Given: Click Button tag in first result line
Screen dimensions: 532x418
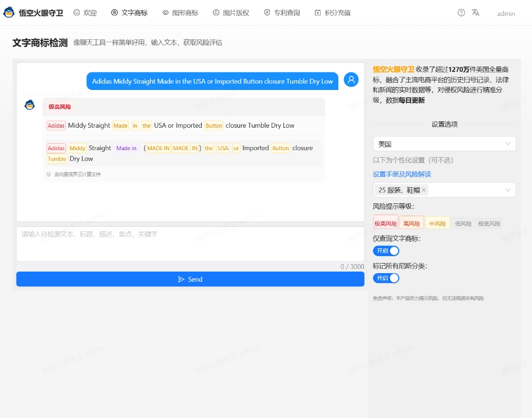Looking at the screenshot, I should click(x=214, y=126).
